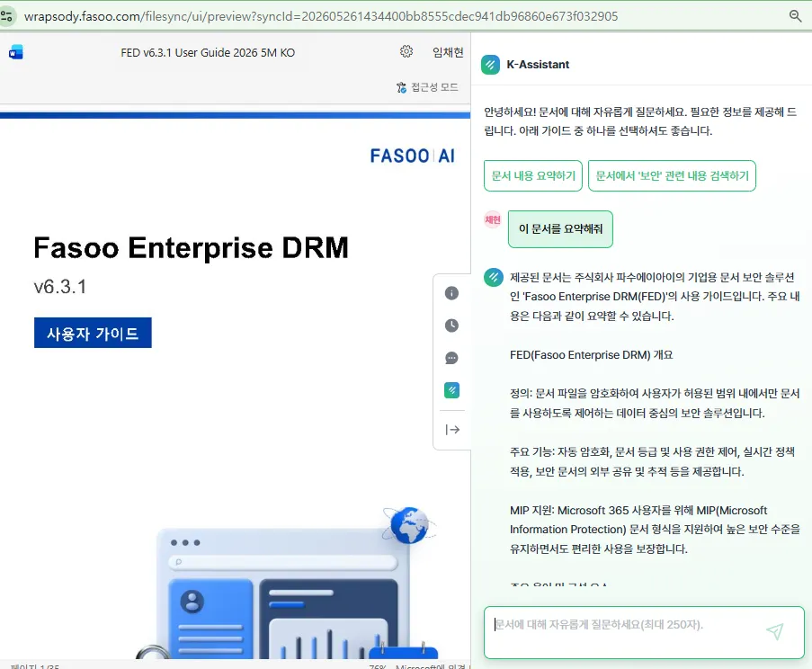This screenshot has width=812, height=669.
Task: Click the Word document icon in header
Action: [16, 52]
